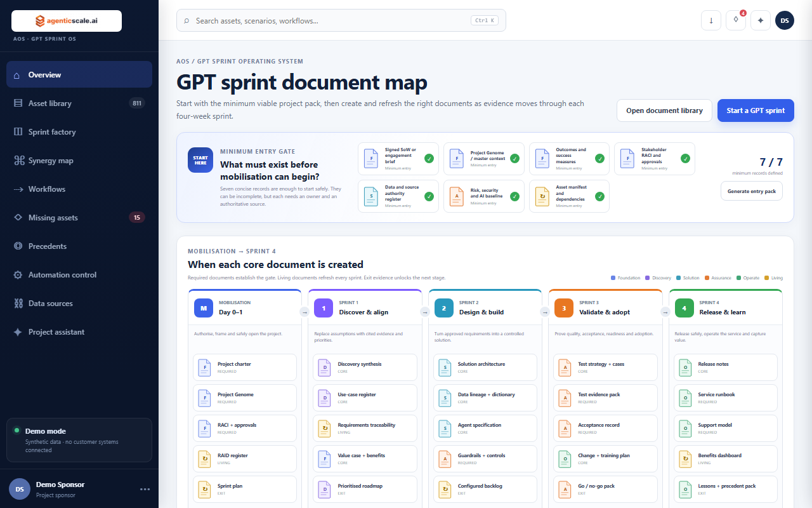The height and width of the screenshot is (508, 812).
Task: Click the Sprint 1 number badge
Action: click(x=324, y=308)
